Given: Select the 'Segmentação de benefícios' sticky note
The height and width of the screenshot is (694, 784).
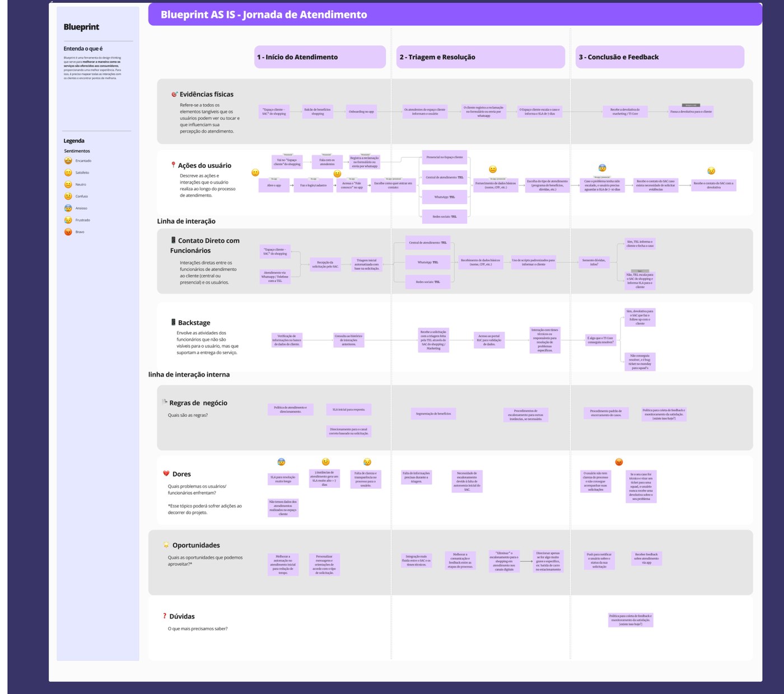Looking at the screenshot, I should (433, 414).
